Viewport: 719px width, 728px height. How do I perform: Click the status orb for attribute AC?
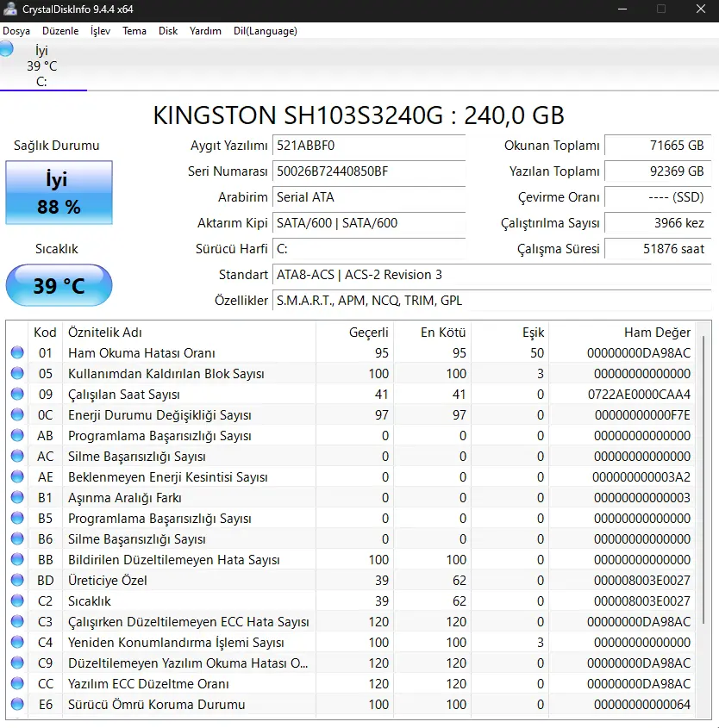pos(17,456)
